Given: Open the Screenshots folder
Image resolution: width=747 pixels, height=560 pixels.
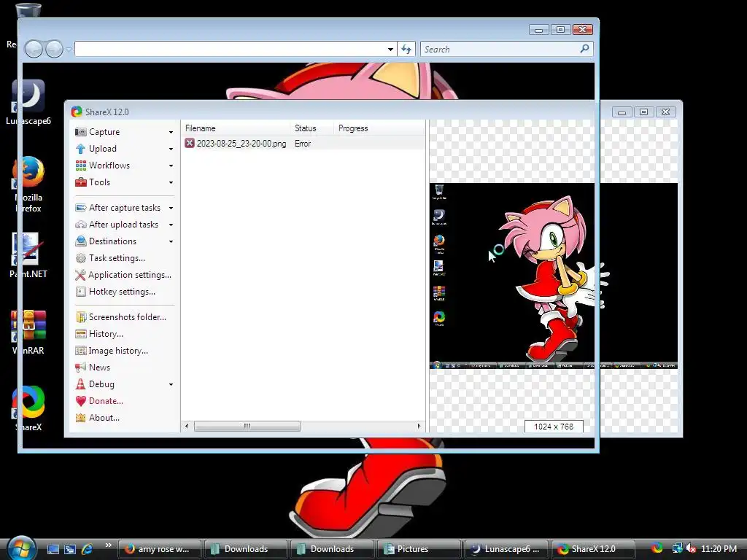Looking at the screenshot, I should pyautogui.click(x=127, y=317).
